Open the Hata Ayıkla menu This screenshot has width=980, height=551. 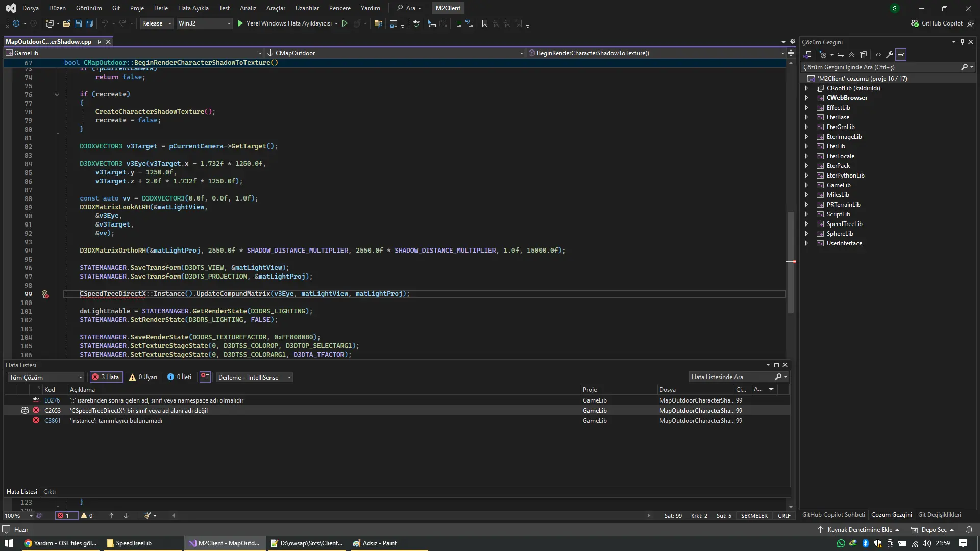click(193, 8)
